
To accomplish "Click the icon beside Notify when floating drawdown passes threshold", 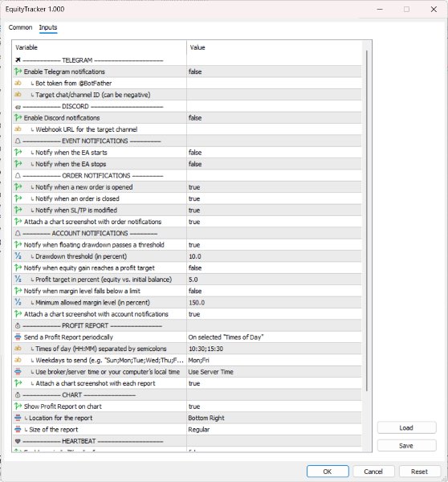I will (x=18, y=245).
